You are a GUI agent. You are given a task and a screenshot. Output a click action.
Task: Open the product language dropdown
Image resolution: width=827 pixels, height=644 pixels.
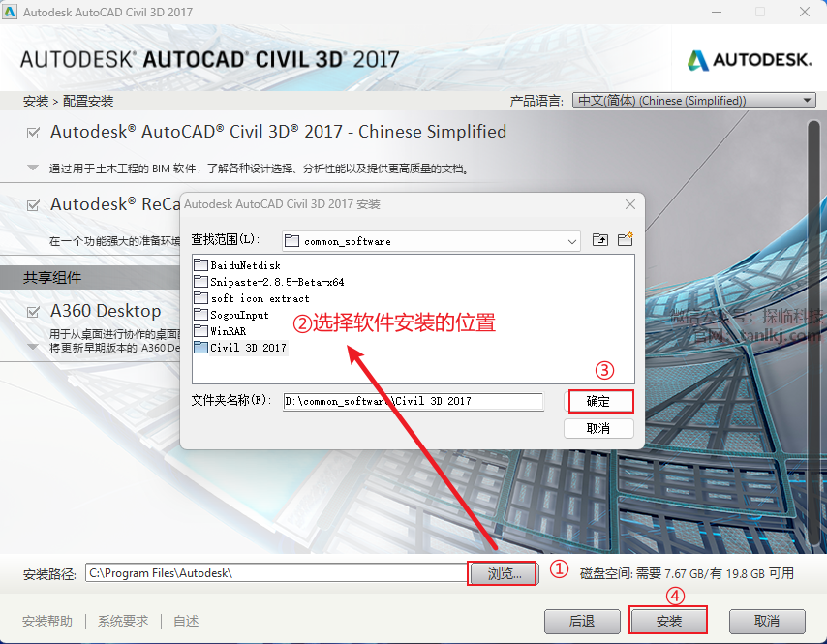pos(694,100)
